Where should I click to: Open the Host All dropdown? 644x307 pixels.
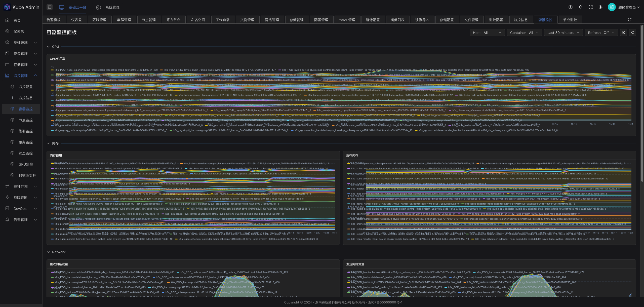pyautogui.click(x=487, y=33)
